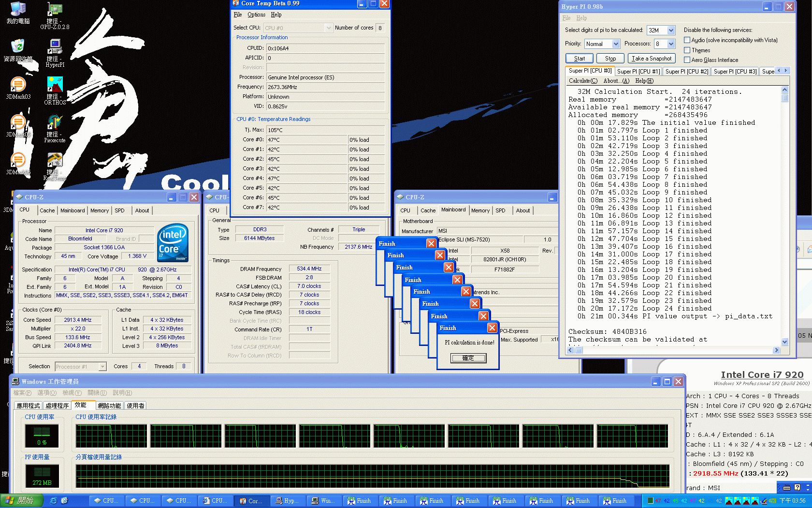The width and height of the screenshot is (812, 508).
Task: Open the GPU-Z 0.2.8 desktop shortcut
Action: point(55,16)
